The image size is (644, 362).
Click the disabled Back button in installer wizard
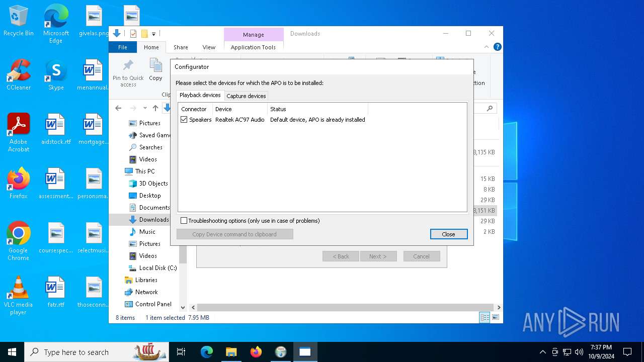341,256
